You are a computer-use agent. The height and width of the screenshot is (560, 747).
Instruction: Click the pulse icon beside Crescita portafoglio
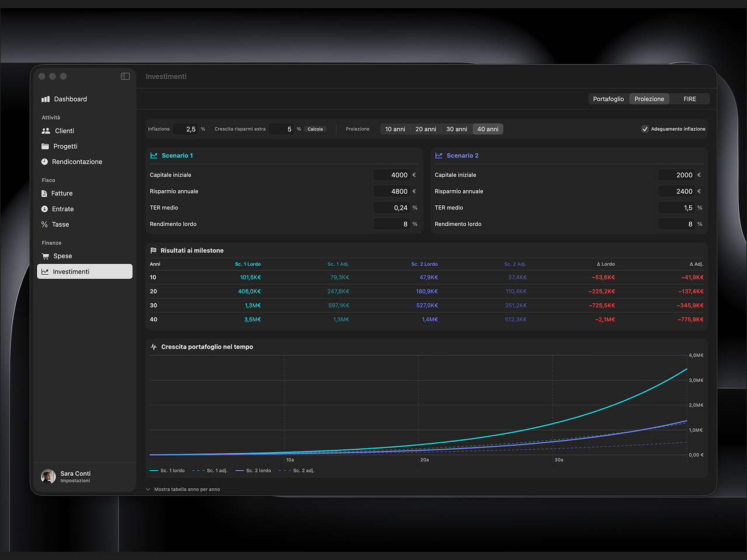(x=154, y=346)
